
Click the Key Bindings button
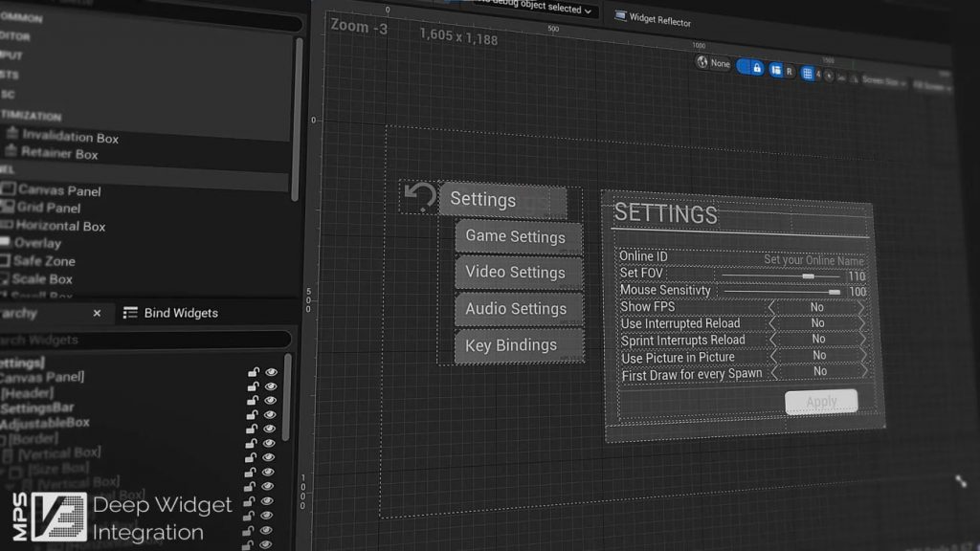click(519, 345)
